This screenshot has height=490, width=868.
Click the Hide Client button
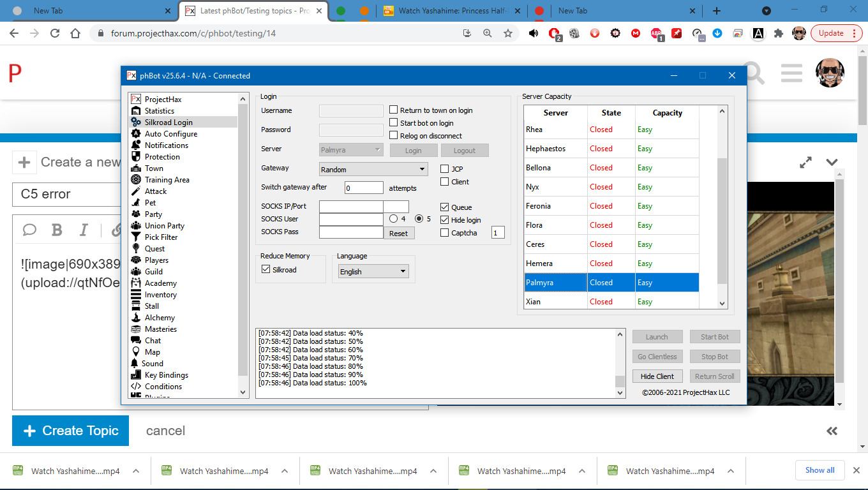click(x=657, y=376)
